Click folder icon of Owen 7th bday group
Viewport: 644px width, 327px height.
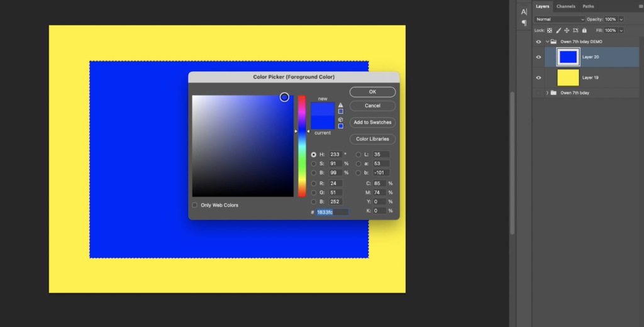coord(553,93)
